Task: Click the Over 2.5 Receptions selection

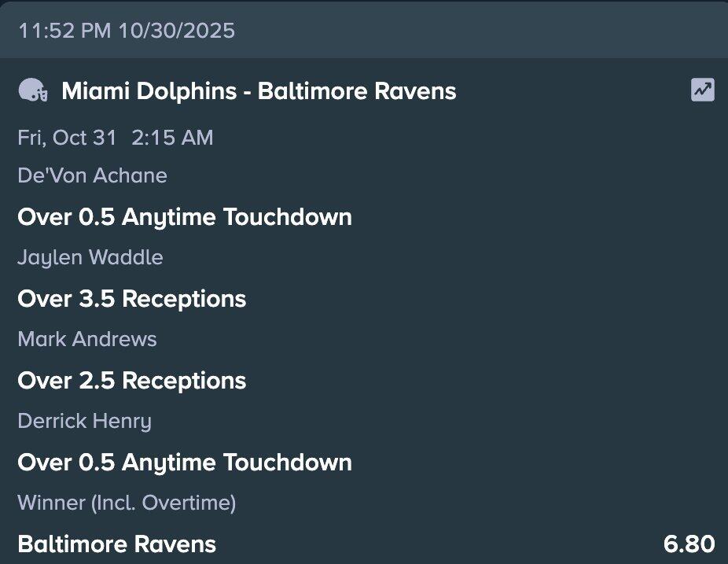Action: [x=132, y=381]
